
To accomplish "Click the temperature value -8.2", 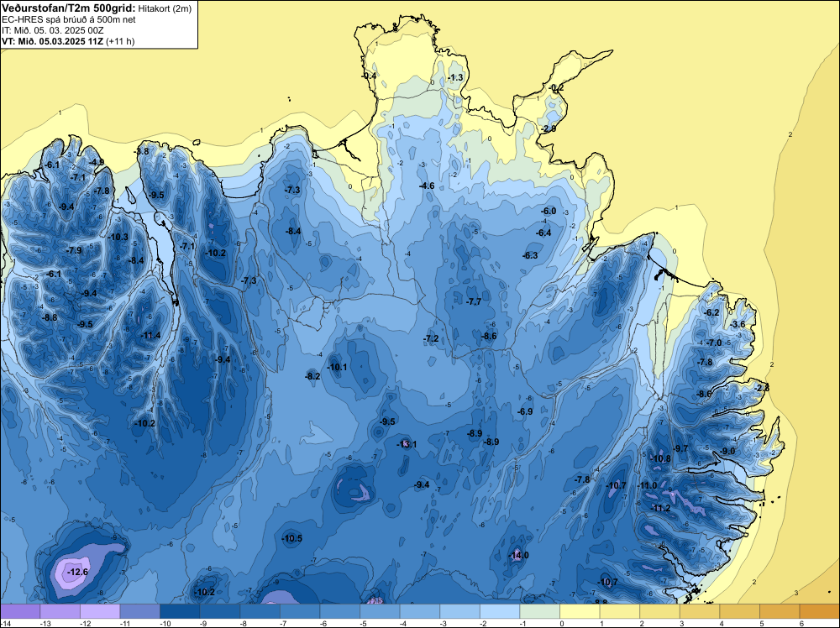I will tap(312, 377).
